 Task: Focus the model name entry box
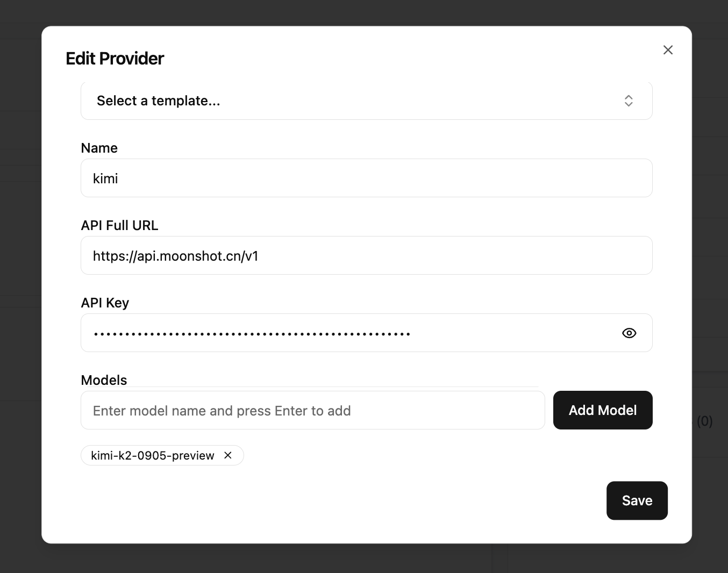(312, 411)
